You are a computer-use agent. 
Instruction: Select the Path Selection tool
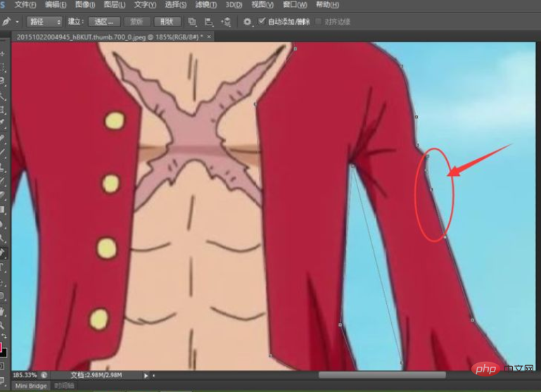(2, 283)
